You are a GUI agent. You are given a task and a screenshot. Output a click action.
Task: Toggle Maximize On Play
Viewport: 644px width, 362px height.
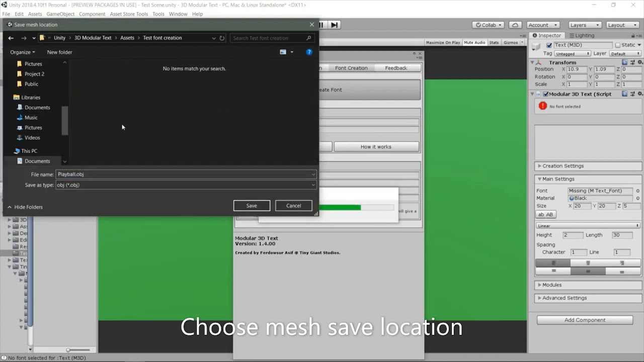click(443, 43)
